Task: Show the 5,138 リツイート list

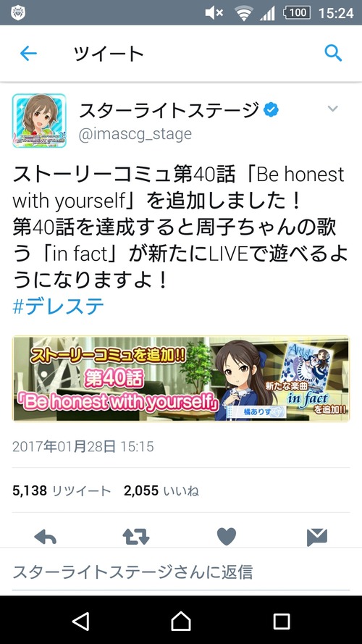Action: pyautogui.click(x=62, y=490)
